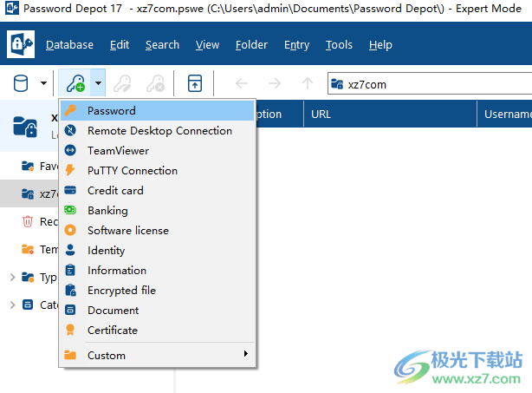Image resolution: width=532 pixels, height=393 pixels.
Task: Choose PuTTY Connection entry type
Action: [158, 171]
